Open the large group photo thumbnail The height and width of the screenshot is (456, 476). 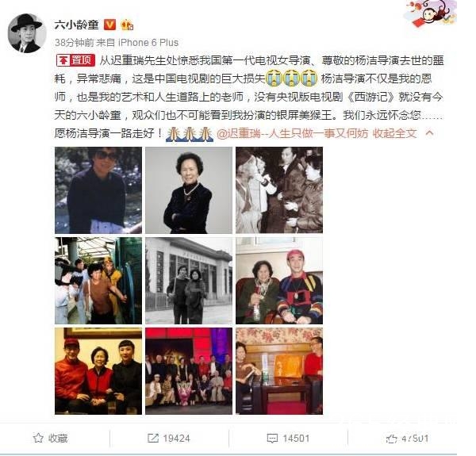pyautogui.click(x=189, y=370)
